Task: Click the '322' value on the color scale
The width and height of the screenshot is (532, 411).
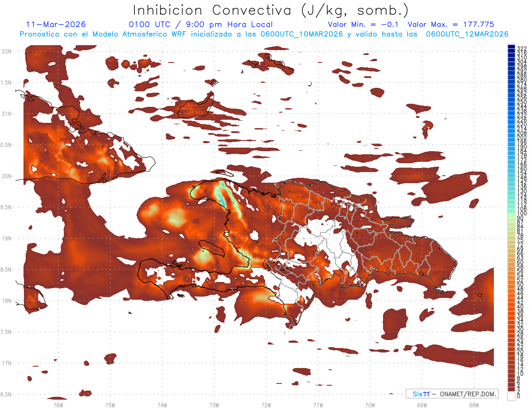Action: (x=521, y=48)
